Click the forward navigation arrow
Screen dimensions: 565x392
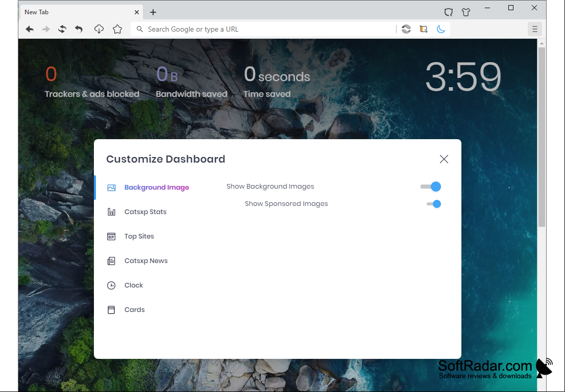tap(46, 29)
